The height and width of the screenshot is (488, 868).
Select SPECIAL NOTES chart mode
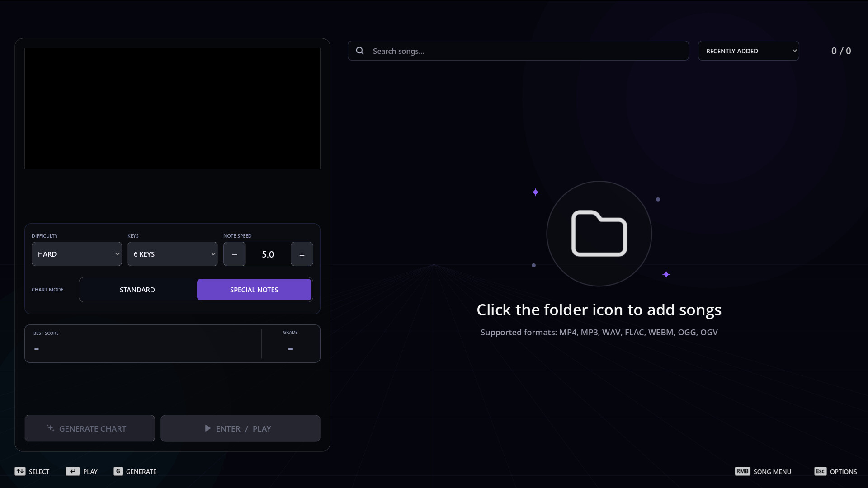[254, 290]
